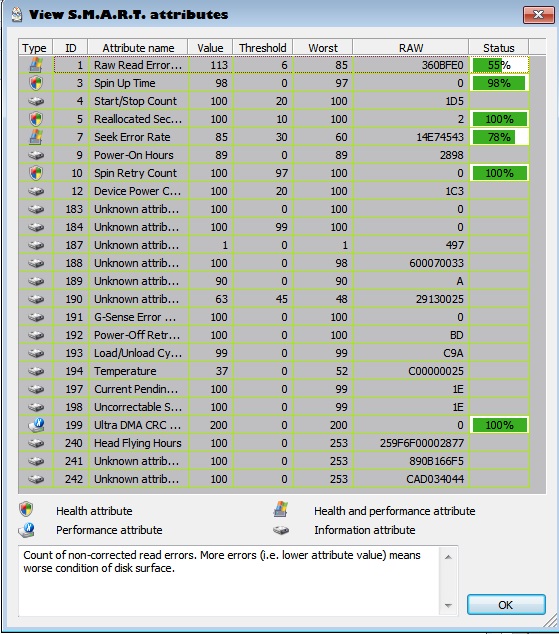
Task: Click the Spin Retry Count shield icon
Action: pos(36,173)
